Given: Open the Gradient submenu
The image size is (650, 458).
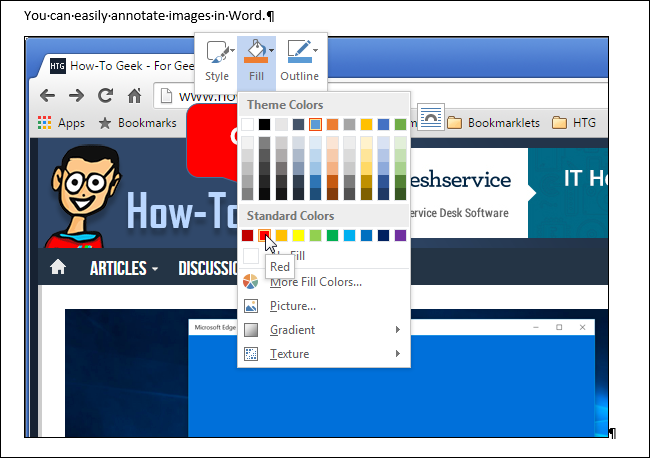Looking at the screenshot, I should point(324,330).
